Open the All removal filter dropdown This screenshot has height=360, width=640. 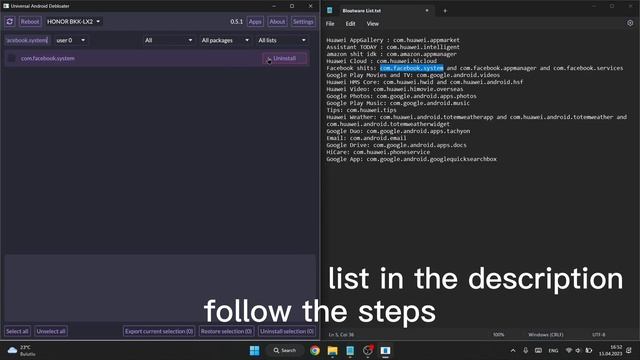168,40
